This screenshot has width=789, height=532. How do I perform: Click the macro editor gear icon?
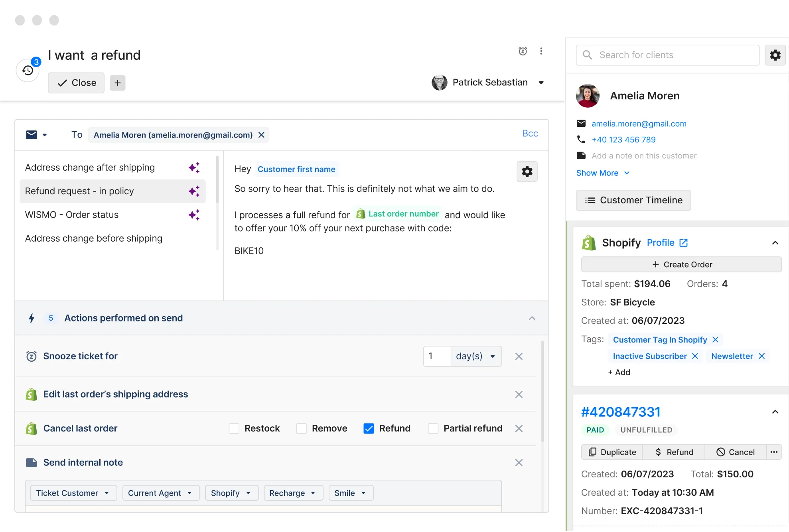(527, 171)
